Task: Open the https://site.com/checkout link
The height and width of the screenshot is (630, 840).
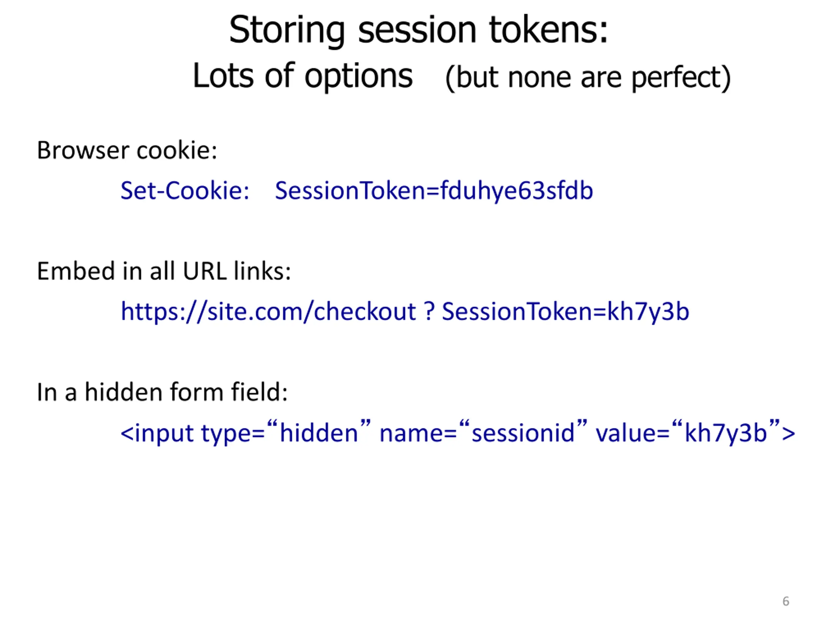Action: pyautogui.click(x=268, y=312)
